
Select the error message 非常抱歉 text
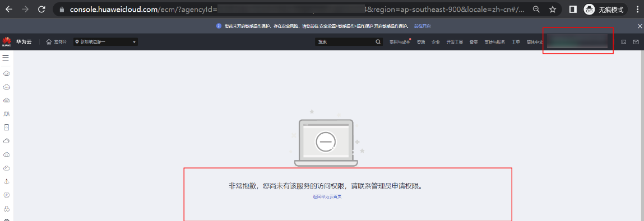pyautogui.click(x=327, y=186)
